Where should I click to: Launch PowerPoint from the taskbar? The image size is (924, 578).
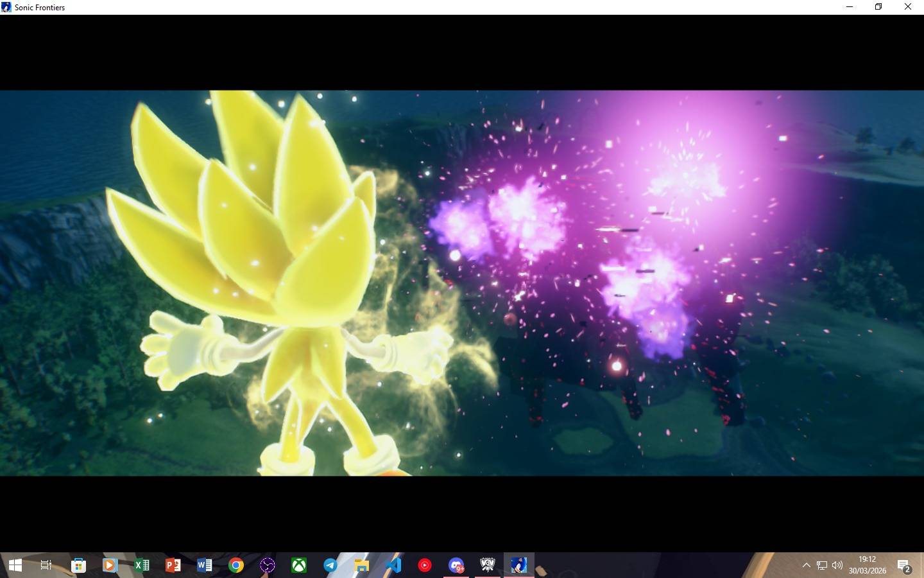(x=173, y=565)
